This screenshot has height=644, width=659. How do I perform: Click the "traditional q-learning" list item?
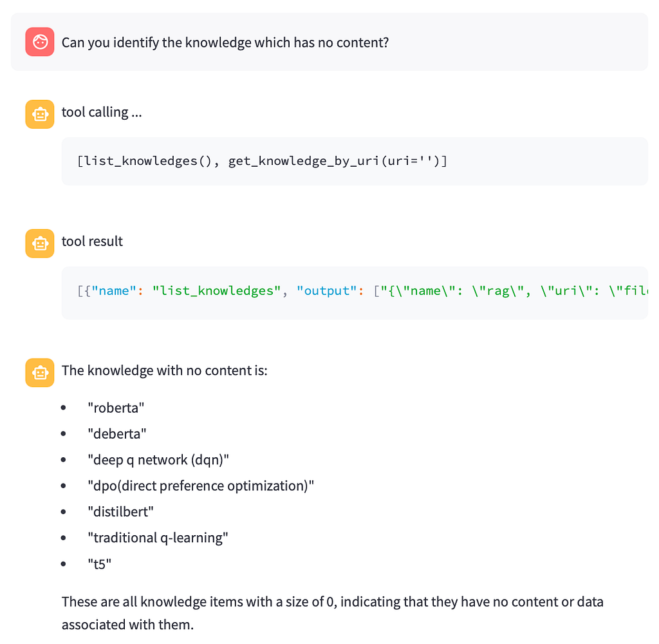[x=158, y=538]
